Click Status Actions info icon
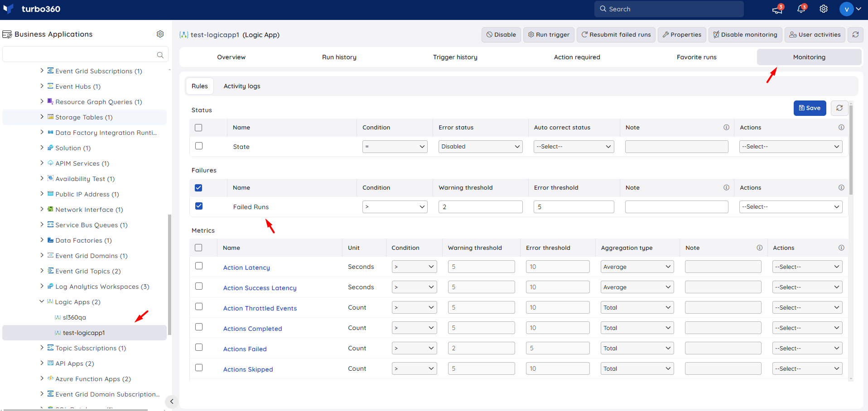The width and height of the screenshot is (868, 411). (841, 127)
